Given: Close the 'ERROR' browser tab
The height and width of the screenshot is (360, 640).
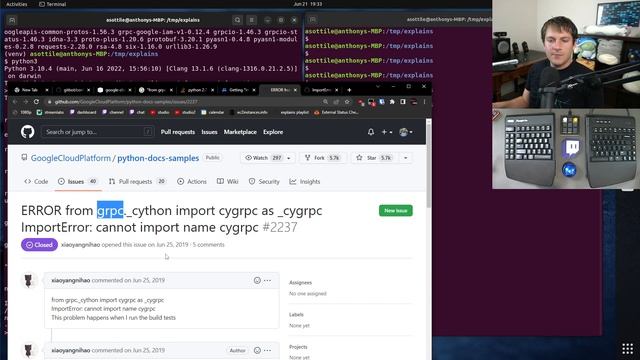Looking at the screenshot, I should click(295, 90).
